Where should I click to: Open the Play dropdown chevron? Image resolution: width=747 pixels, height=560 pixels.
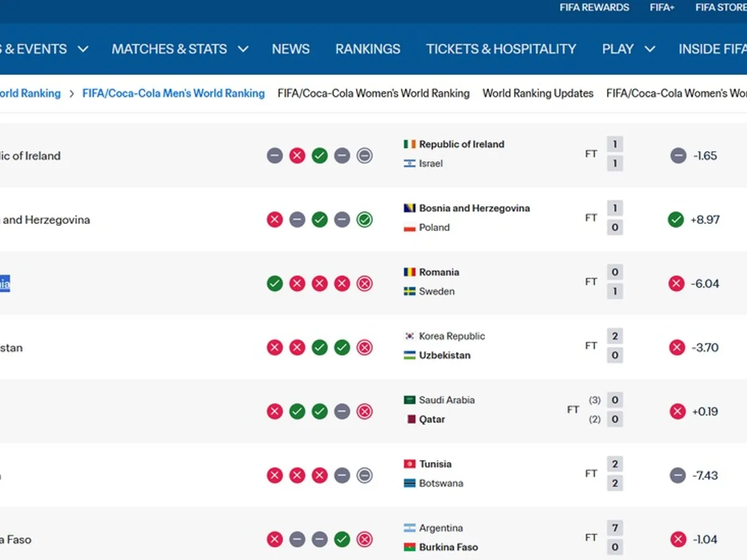[649, 49]
